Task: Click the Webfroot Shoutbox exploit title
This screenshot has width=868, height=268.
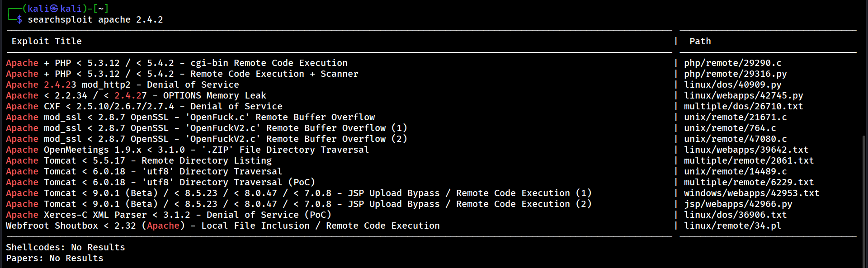Action: click(222, 226)
